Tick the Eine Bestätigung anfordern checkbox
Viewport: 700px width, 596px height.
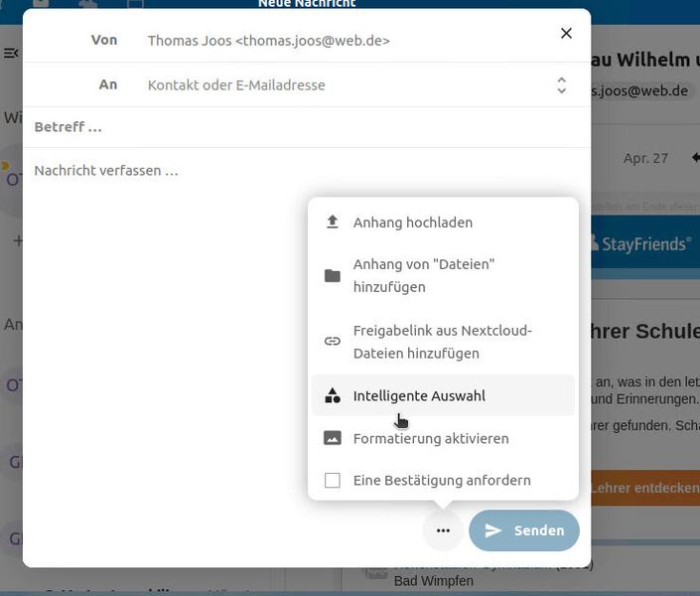(333, 481)
